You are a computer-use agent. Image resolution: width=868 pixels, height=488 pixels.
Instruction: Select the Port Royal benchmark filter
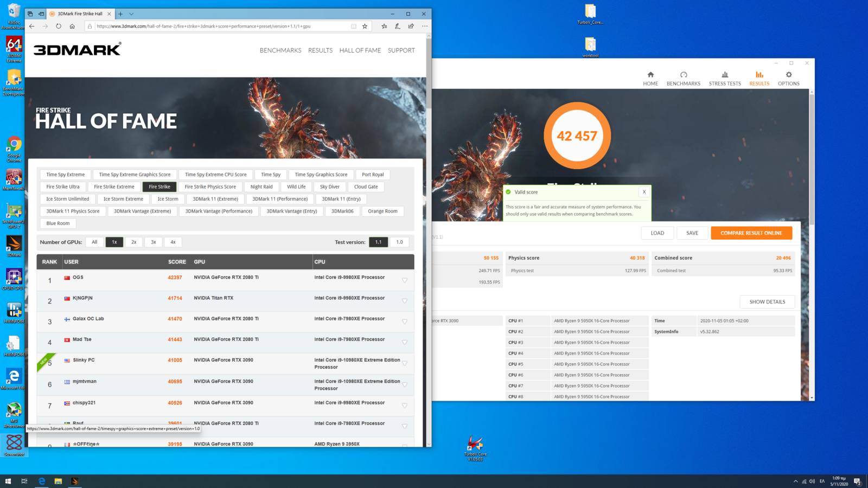(x=373, y=175)
